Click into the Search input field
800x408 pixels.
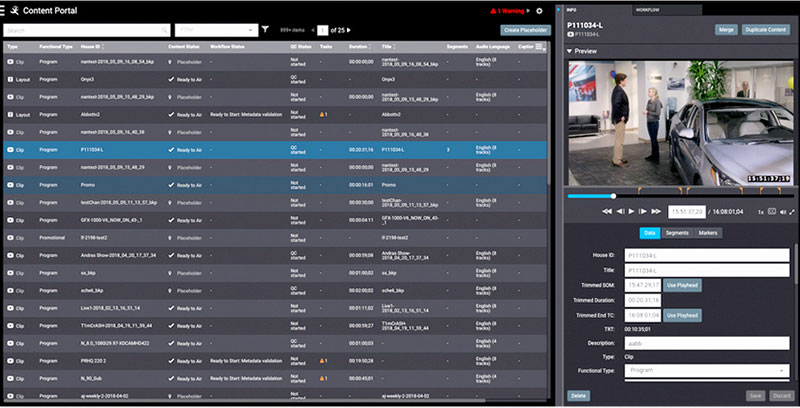tap(85, 30)
